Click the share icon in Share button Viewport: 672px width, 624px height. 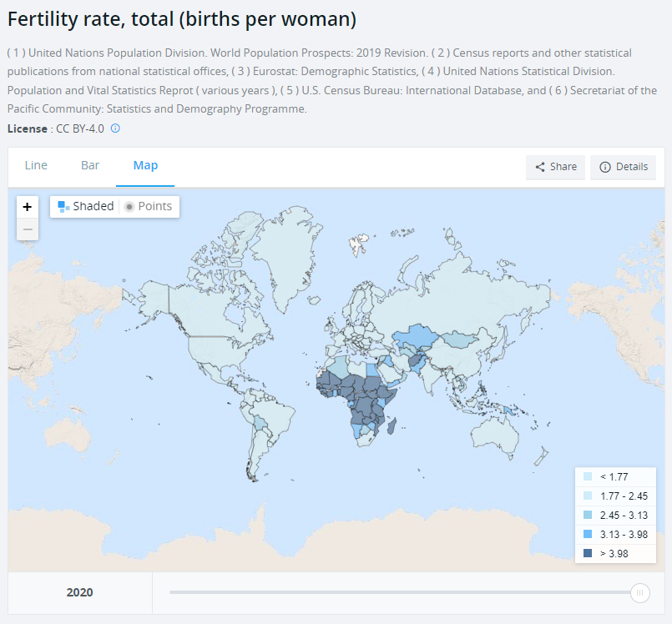pyautogui.click(x=540, y=167)
